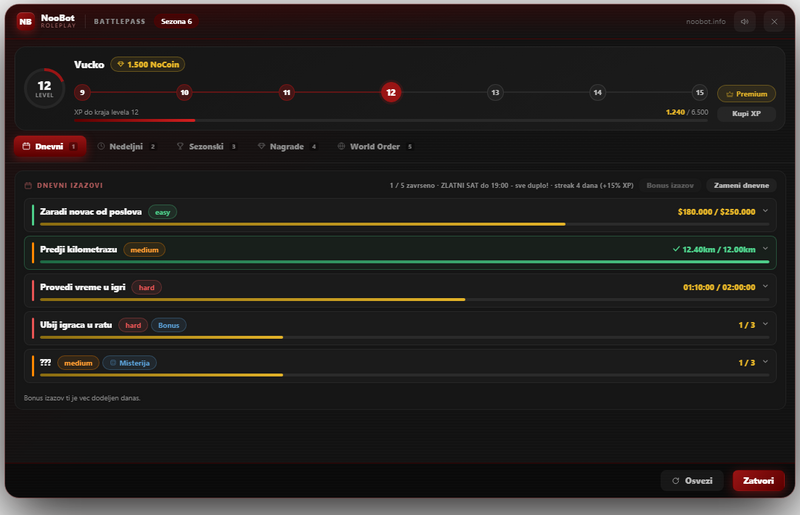This screenshot has width=800, height=515.
Task: Click the gem icon on Nagrade tab
Action: [x=261, y=146]
